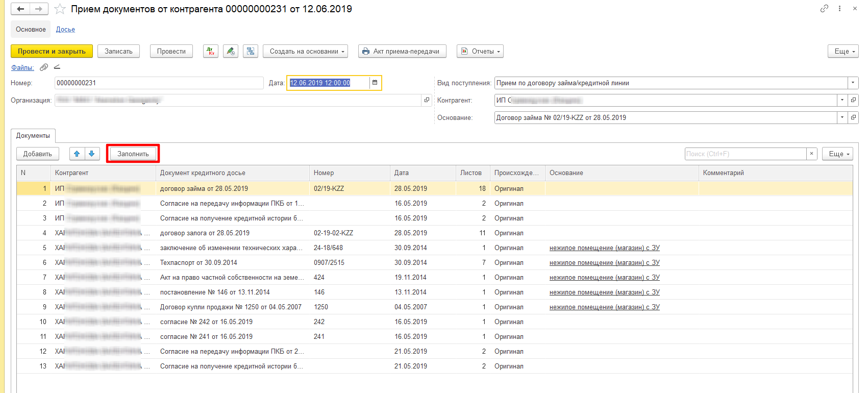868x393 pixels.
Task: Open the structure of related documents icon
Action: [251, 51]
